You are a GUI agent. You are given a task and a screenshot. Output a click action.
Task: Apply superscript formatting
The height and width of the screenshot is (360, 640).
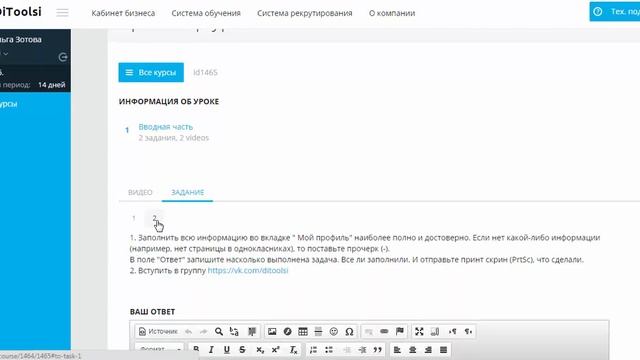coord(276,350)
